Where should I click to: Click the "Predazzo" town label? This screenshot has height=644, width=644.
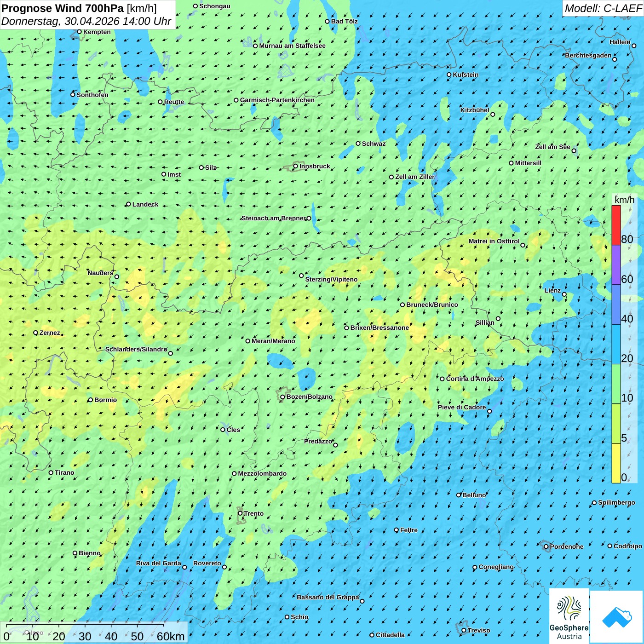[318, 441]
